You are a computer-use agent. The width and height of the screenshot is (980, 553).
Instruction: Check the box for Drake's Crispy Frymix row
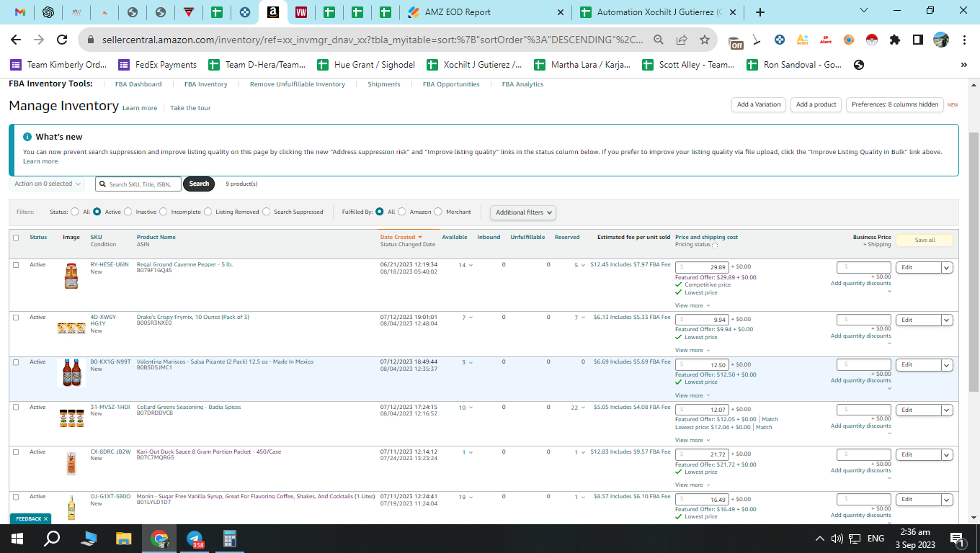click(16, 318)
